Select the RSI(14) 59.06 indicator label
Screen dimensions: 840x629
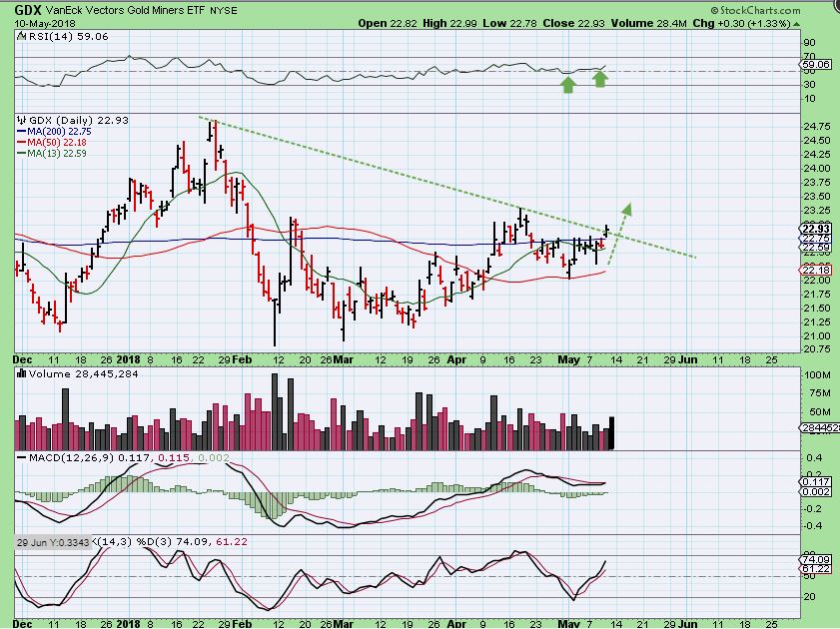coord(68,36)
